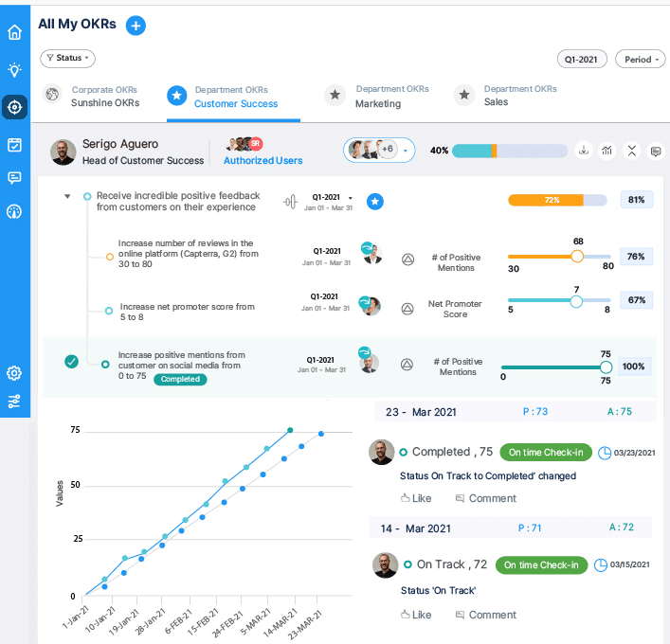This screenshot has width=670, height=644.
Task: Click the comment bubble icon in the owner header
Action: click(x=655, y=151)
